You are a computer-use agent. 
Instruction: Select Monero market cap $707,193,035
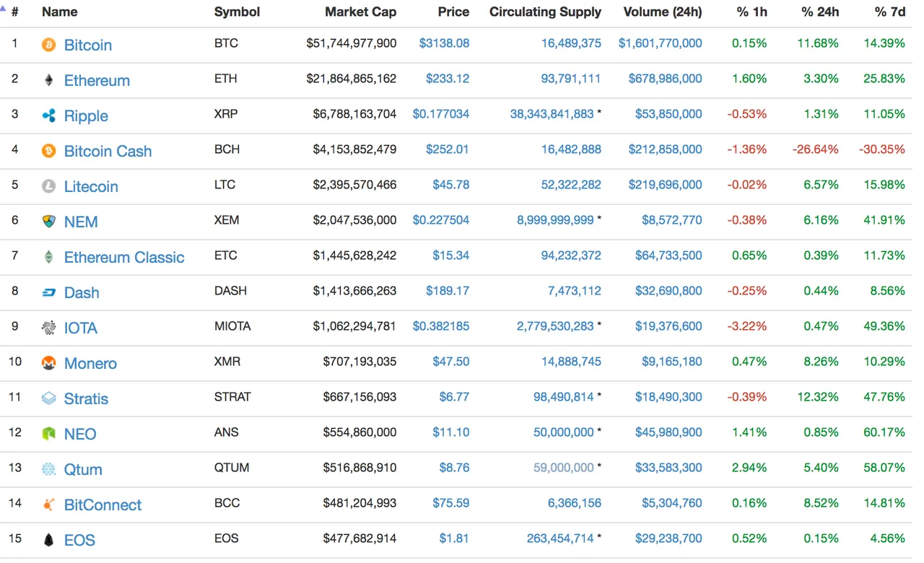tap(360, 362)
